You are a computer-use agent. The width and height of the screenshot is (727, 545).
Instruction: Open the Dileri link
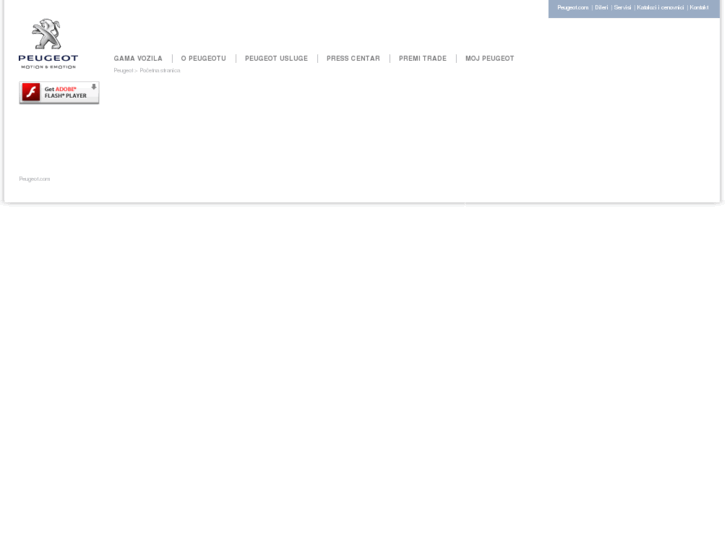click(601, 7)
